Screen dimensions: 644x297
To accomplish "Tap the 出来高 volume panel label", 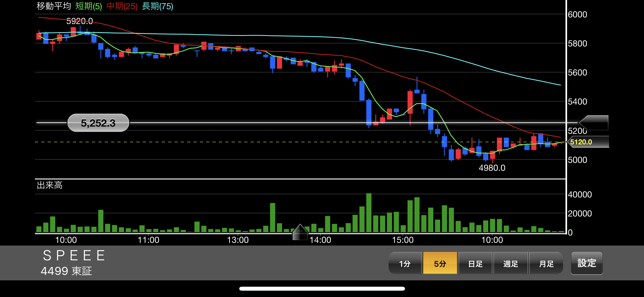I will [x=50, y=185].
